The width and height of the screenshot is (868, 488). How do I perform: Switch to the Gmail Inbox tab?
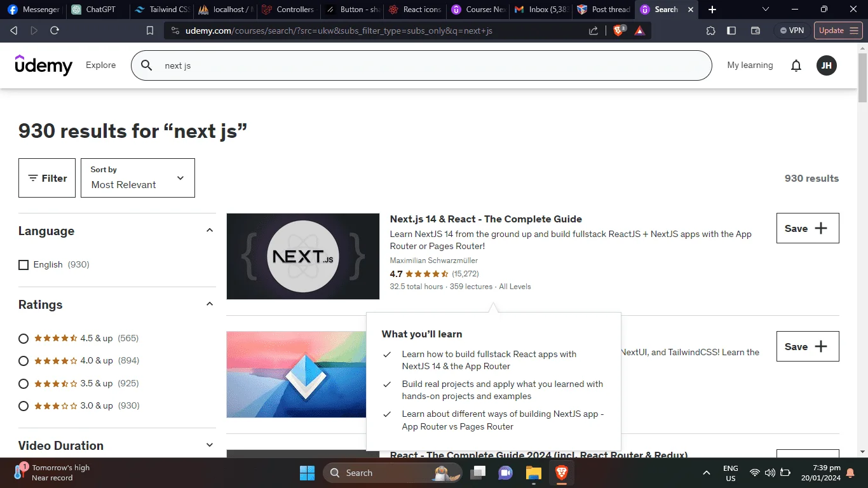[541, 10]
